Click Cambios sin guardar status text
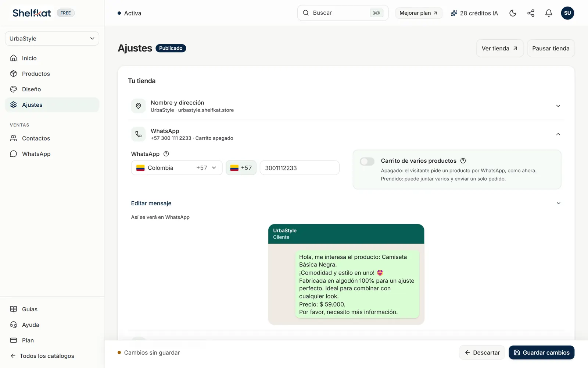Screen dimensions: 588x368 [152, 353]
